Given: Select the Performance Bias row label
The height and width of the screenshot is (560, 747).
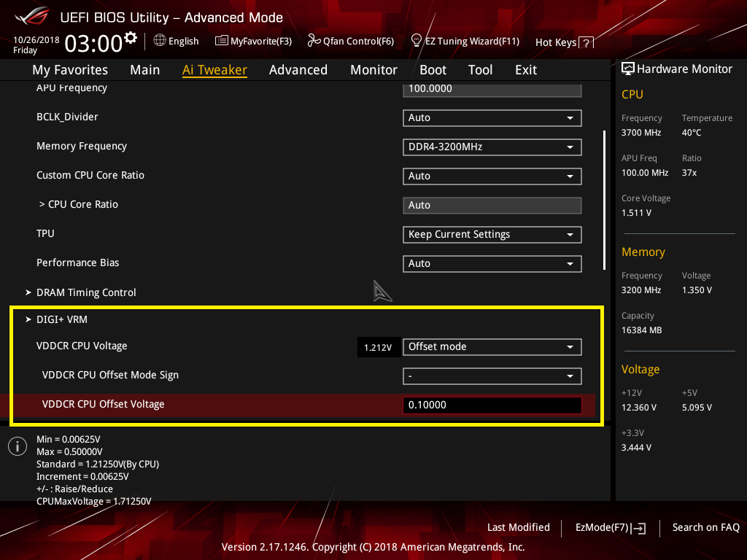Looking at the screenshot, I should click(77, 262).
